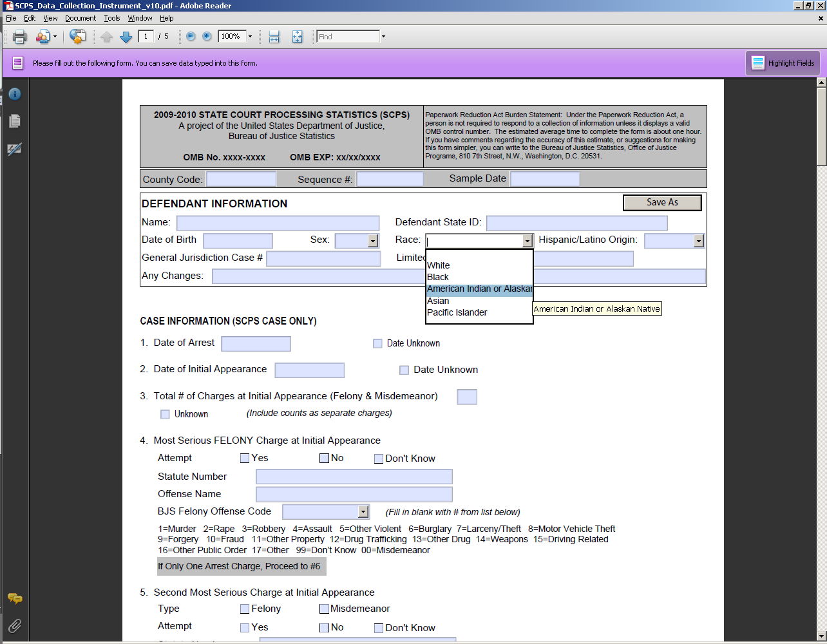Image resolution: width=827 pixels, height=644 pixels.
Task: Click the zoom in plus icon
Action: (x=207, y=37)
